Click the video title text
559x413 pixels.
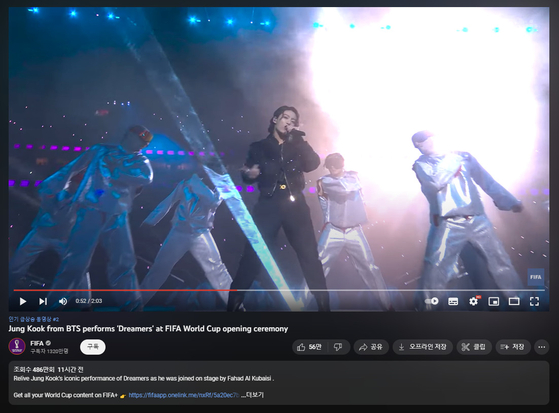[x=148, y=328]
